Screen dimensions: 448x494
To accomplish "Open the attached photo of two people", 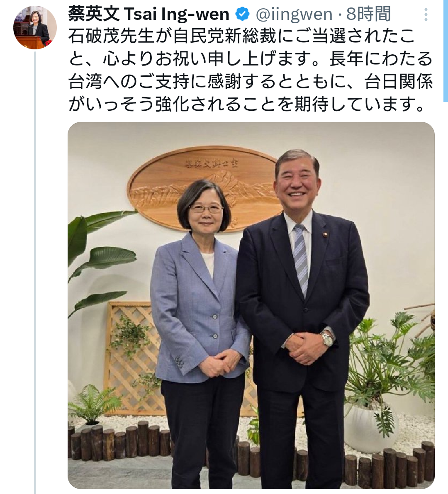I will point(251,305).
